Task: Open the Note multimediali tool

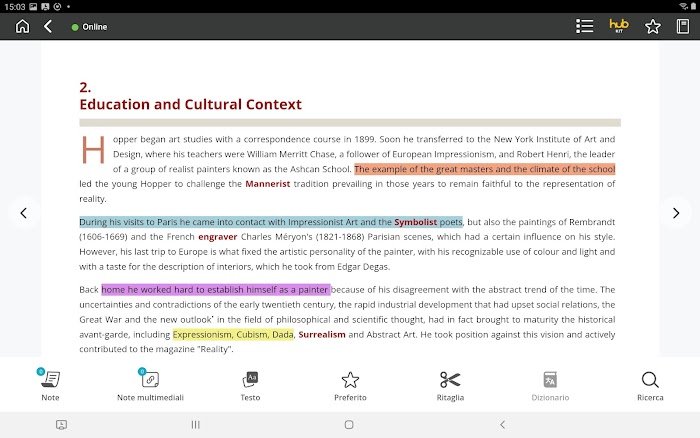Action: [x=150, y=385]
